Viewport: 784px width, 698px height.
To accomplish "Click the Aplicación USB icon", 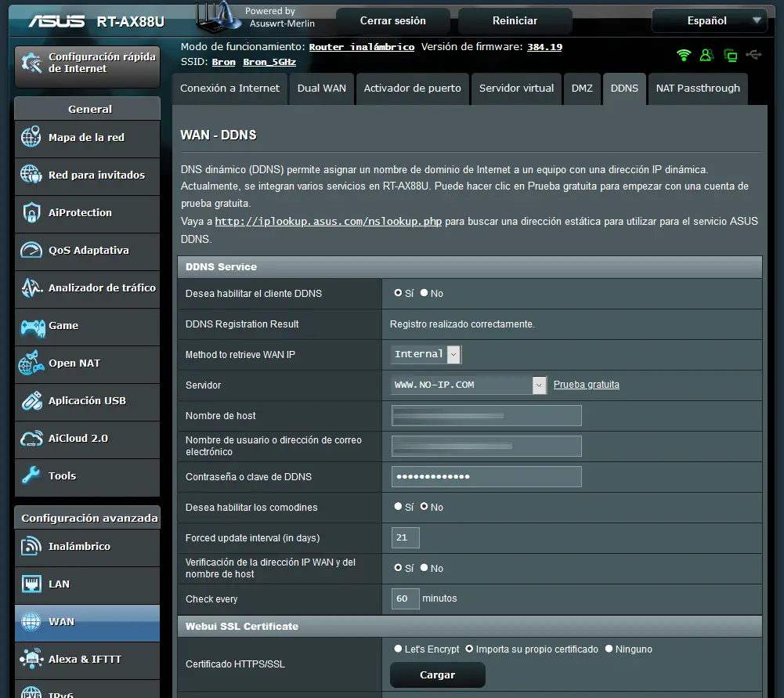I will (x=31, y=400).
